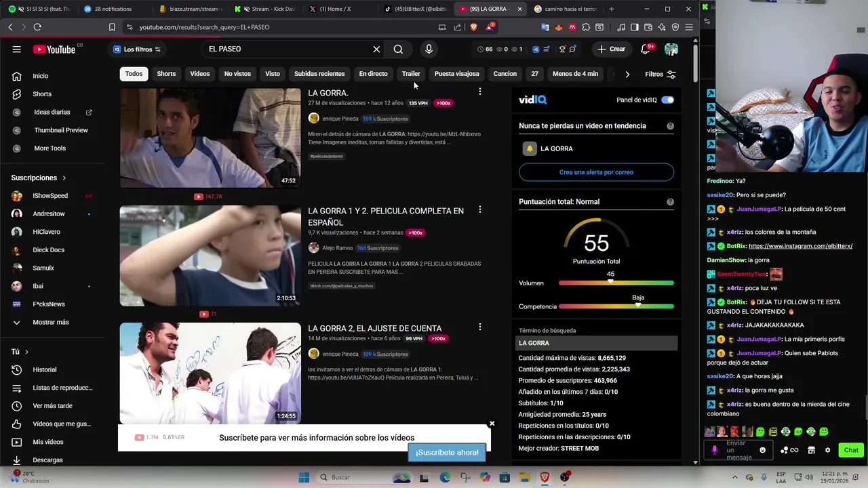Open Brave Rewards triangle icon
868x488 pixels.
point(490,27)
